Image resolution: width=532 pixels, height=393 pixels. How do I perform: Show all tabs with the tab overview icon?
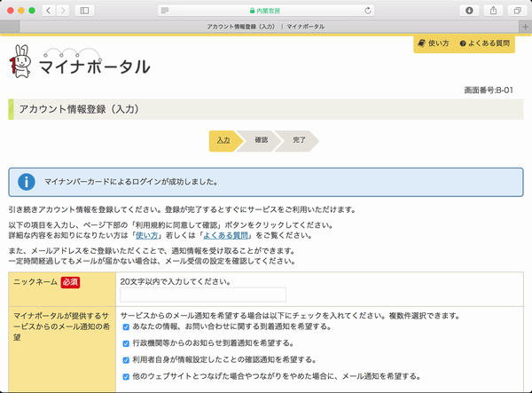pyautogui.click(x=518, y=11)
